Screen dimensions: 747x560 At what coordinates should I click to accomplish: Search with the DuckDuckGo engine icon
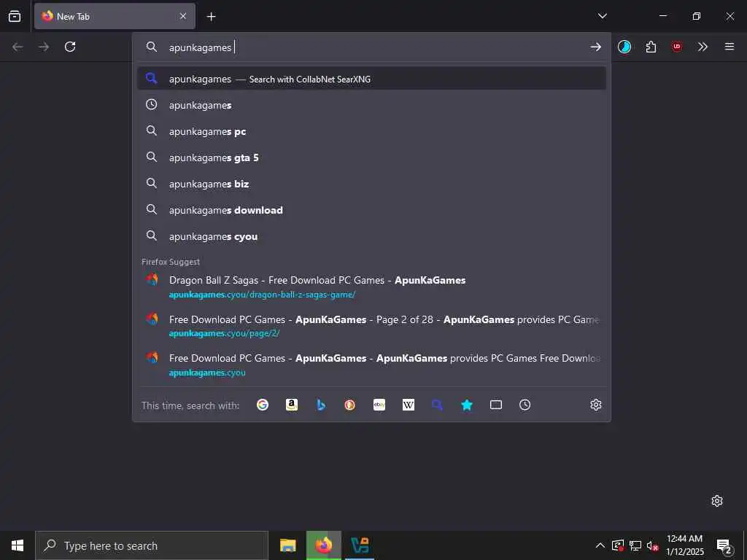349,405
